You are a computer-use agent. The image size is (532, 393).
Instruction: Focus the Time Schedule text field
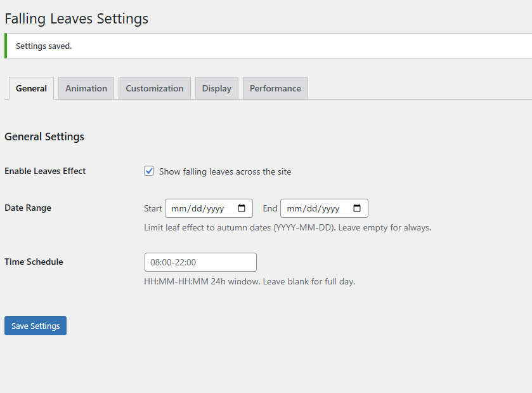pyautogui.click(x=200, y=262)
